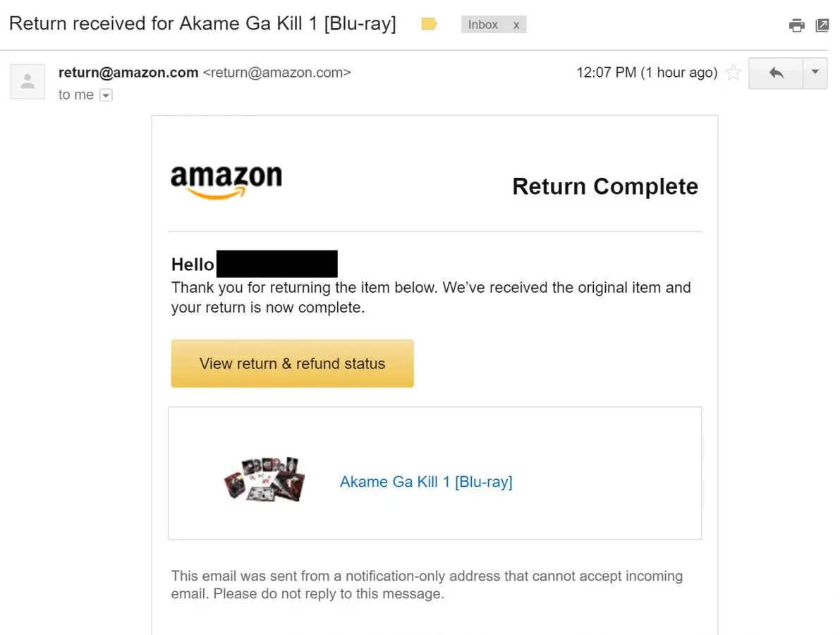
Task: Click the 'Return Complete' heading
Action: [605, 186]
